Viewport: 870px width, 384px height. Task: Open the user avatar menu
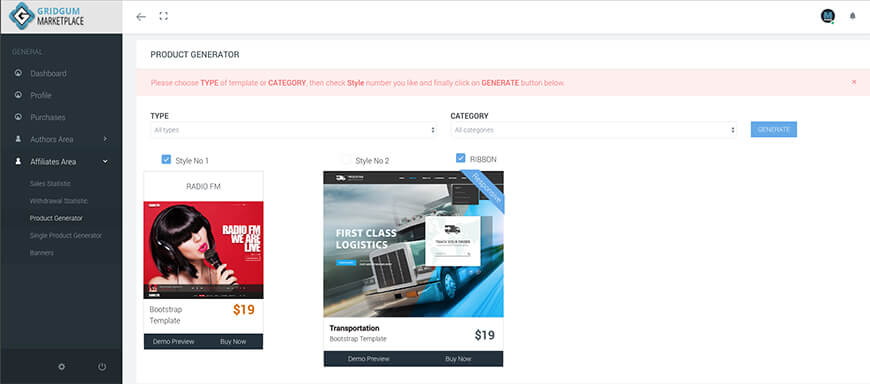pos(827,16)
